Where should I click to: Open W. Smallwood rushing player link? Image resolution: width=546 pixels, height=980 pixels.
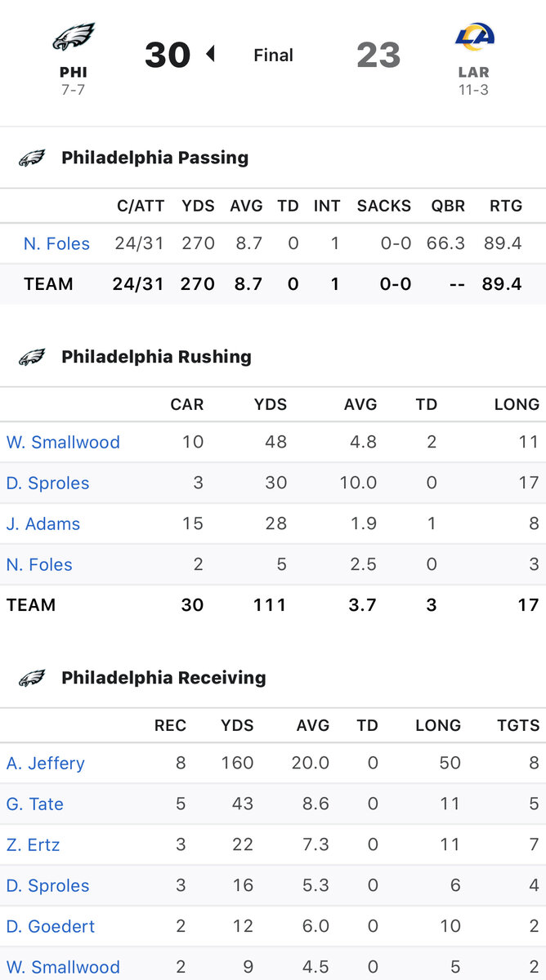(63, 442)
